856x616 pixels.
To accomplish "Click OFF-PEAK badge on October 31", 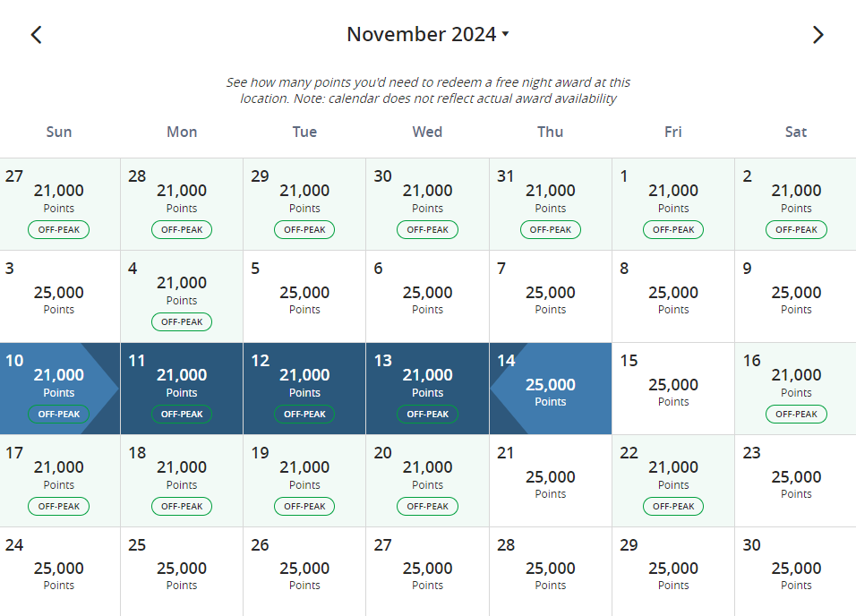I will (x=551, y=230).
